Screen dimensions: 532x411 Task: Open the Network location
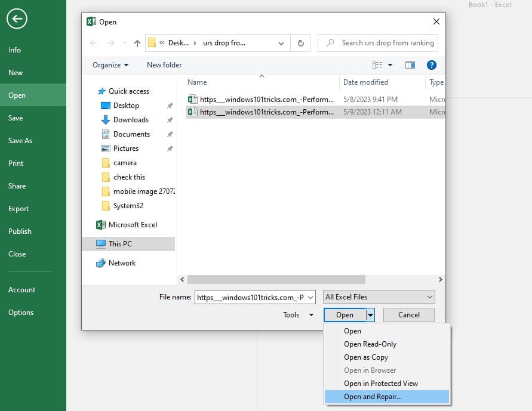click(x=122, y=263)
